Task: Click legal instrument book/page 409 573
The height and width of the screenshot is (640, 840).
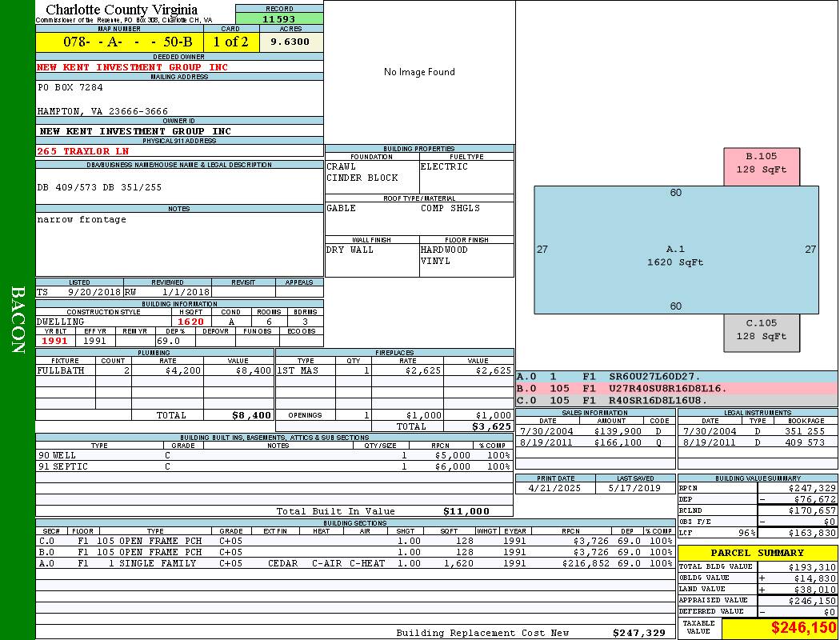Action: (805, 443)
